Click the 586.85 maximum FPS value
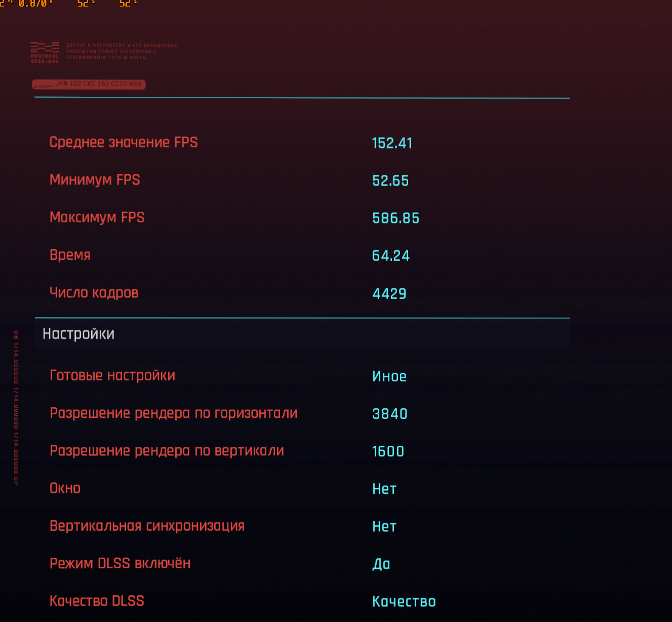This screenshot has width=672, height=622. 396,218
